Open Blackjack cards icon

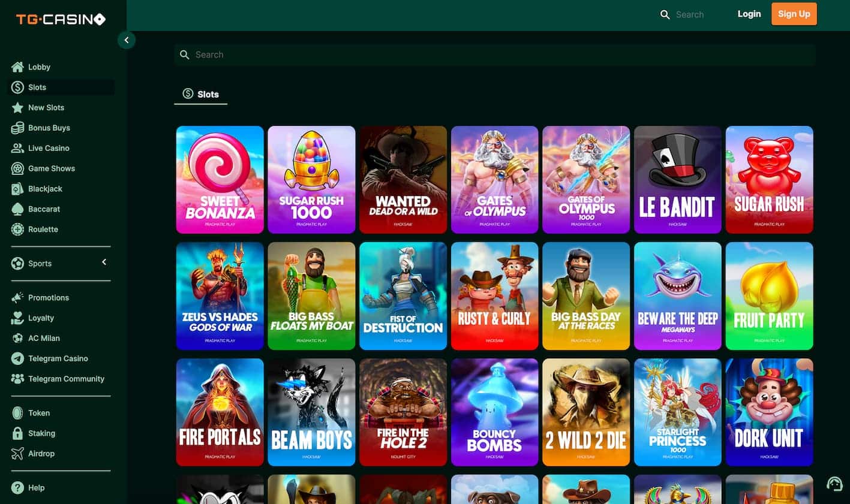[x=17, y=189]
